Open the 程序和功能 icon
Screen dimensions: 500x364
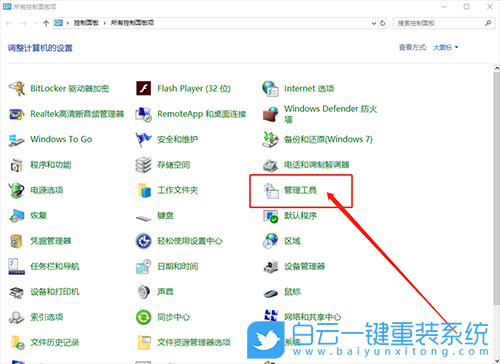[x=16, y=165]
